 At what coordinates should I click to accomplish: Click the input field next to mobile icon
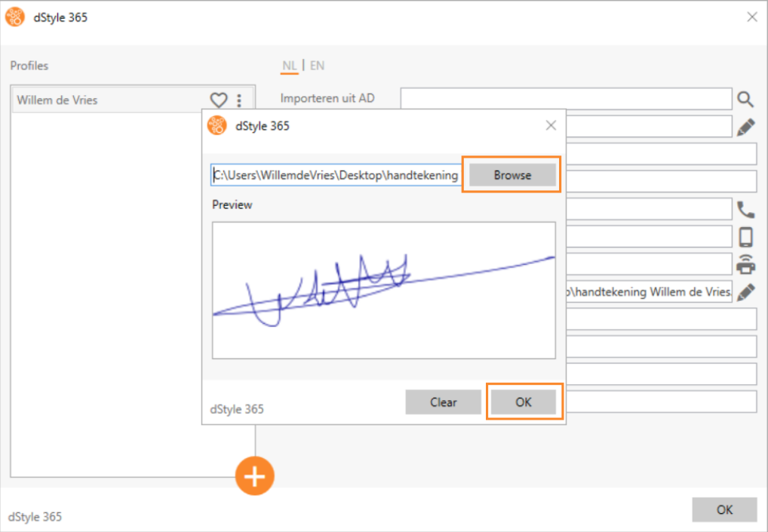tap(649, 237)
